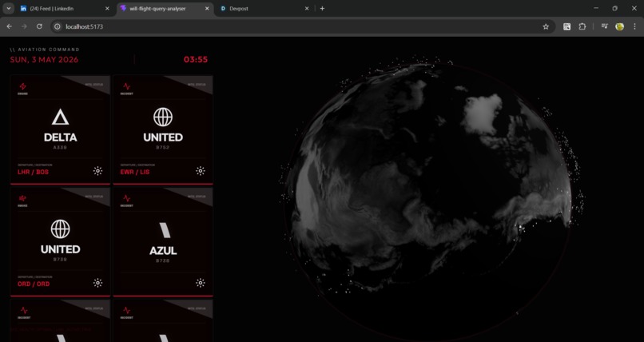Image resolution: width=644 pixels, height=342 pixels.
Task: Click the Intel Status corner tag on Azul B738 card
Action: point(197,197)
